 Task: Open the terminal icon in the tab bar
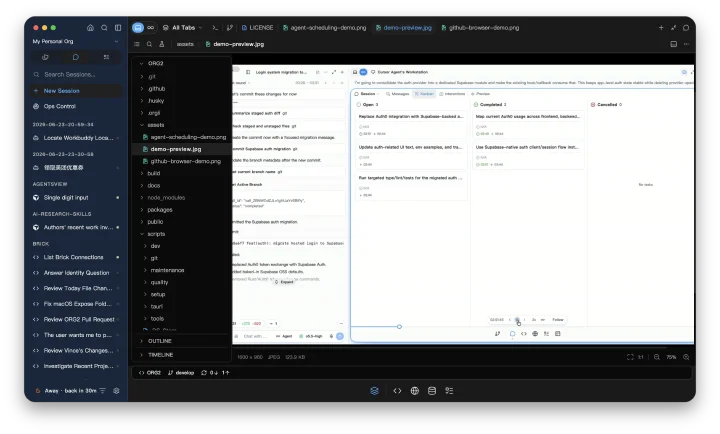point(215,28)
